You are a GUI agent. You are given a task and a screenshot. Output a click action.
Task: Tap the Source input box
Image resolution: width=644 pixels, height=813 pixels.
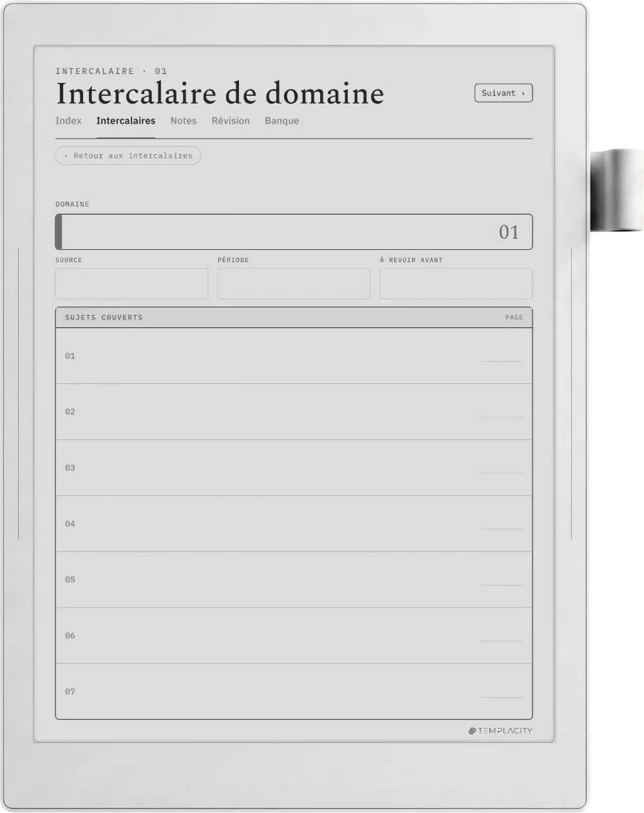point(131,283)
